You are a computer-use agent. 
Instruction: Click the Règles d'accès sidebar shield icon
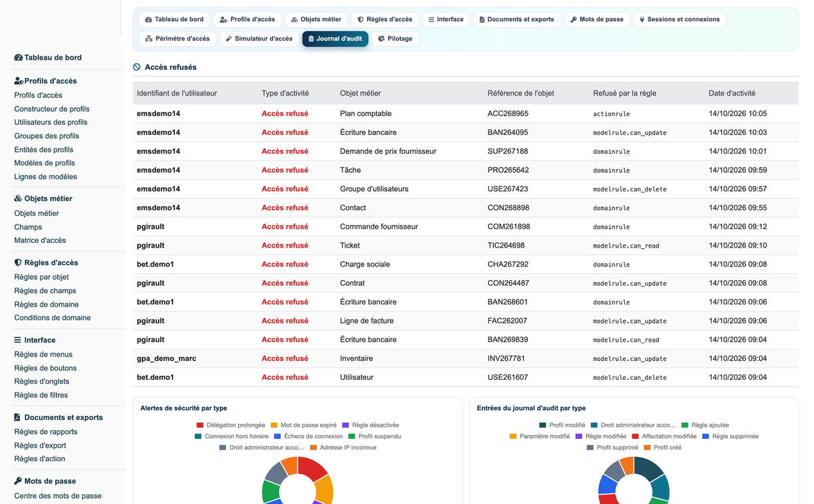coord(18,263)
